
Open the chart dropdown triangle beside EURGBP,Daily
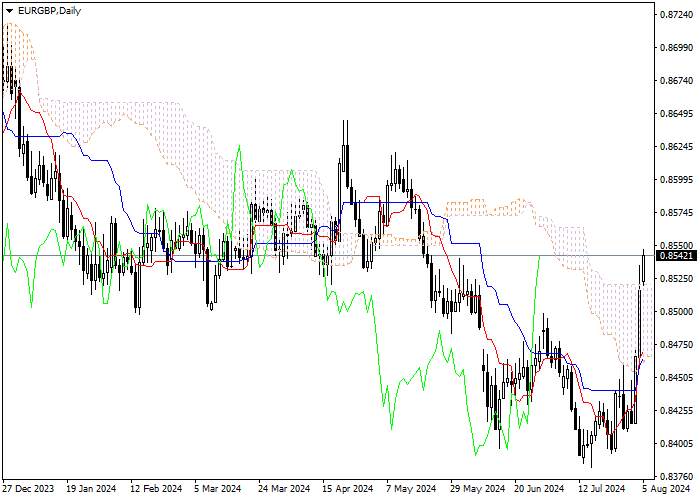click(9, 11)
